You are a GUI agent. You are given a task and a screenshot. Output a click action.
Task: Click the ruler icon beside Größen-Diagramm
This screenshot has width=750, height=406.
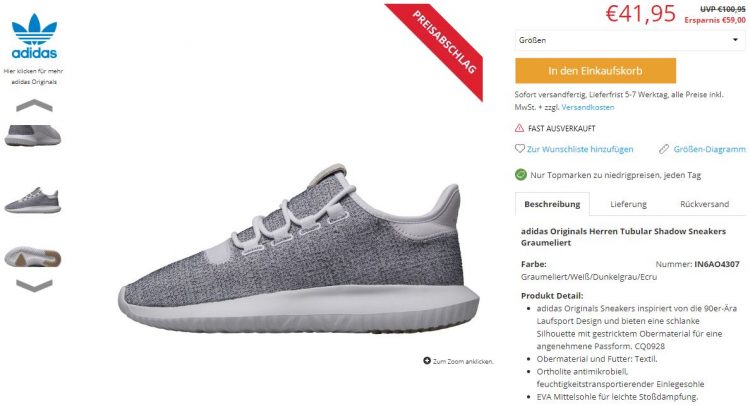pos(663,149)
